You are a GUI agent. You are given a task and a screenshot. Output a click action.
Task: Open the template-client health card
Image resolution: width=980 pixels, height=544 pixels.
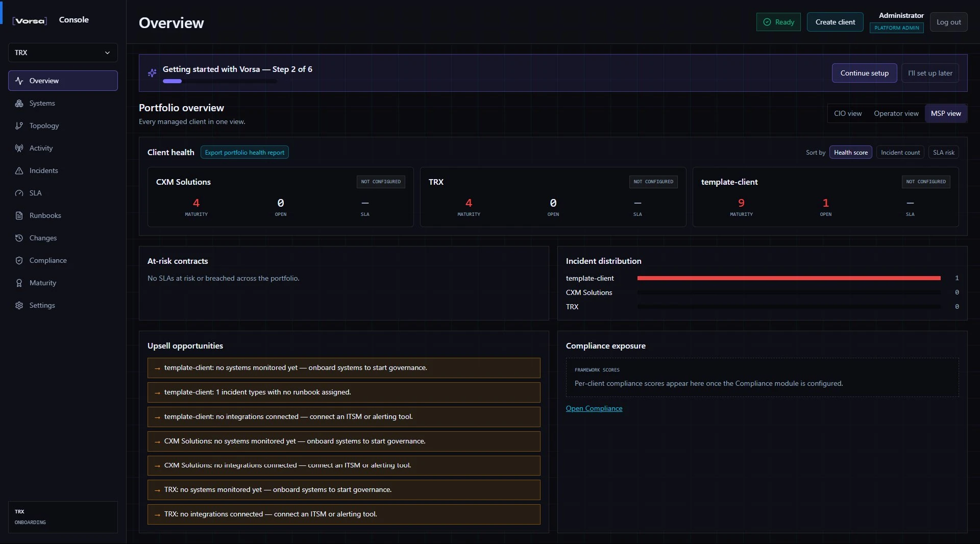coord(825,197)
